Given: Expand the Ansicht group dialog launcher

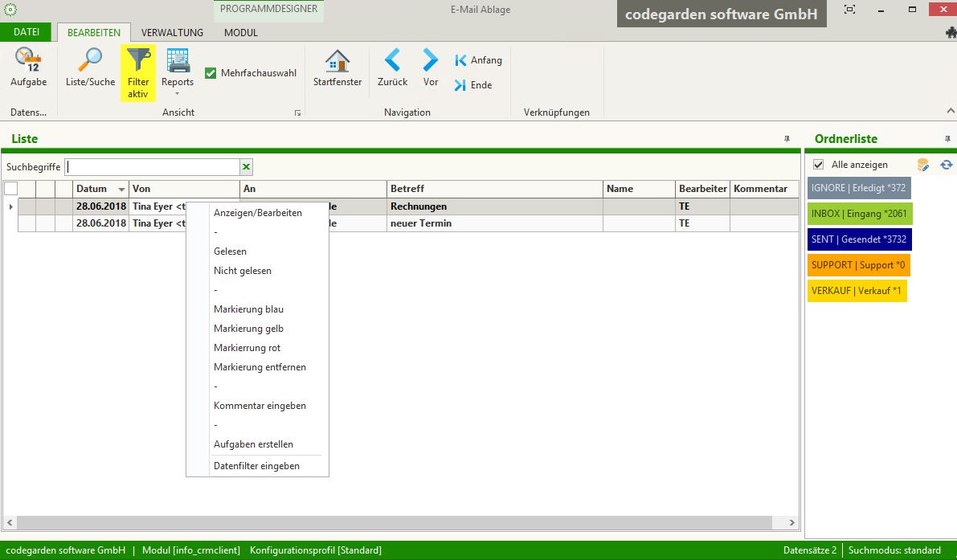Looking at the screenshot, I should 298,113.
